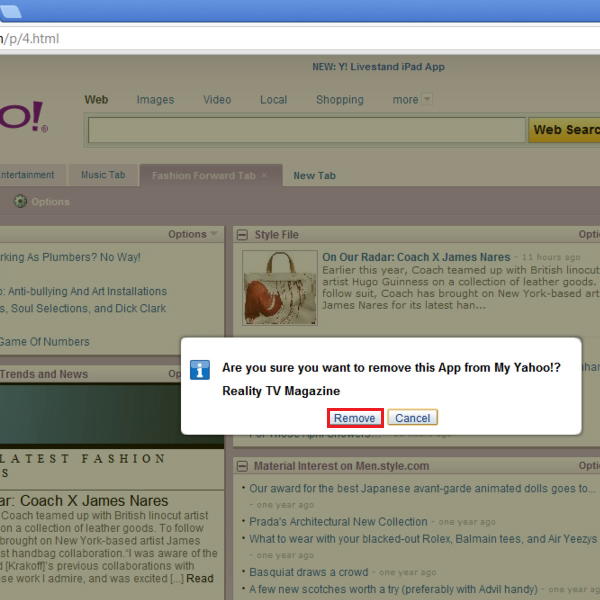Collapse the Material Interest on Men.style.com module
Image resolution: width=600 pixels, height=600 pixels.
pos(242,466)
